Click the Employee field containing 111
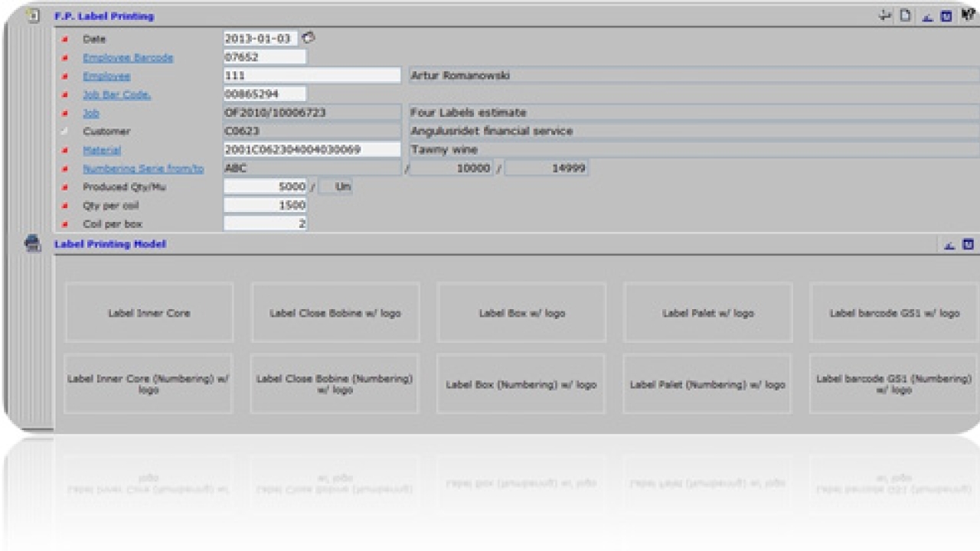This screenshot has height=551, width=980. (312, 75)
